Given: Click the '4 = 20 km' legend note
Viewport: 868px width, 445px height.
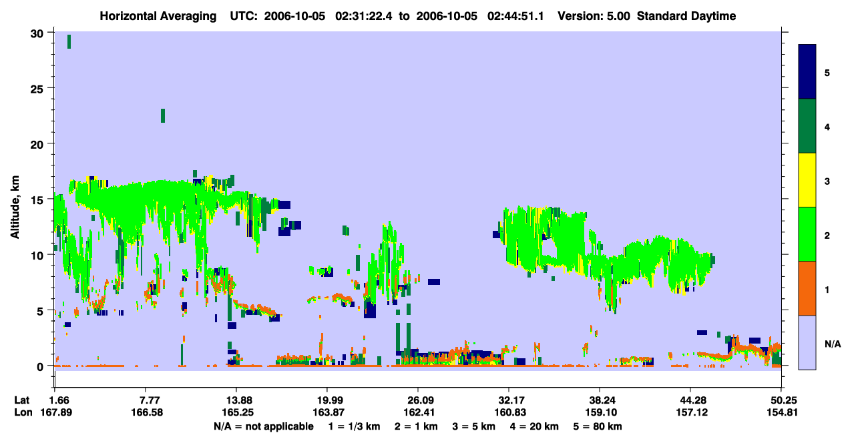Looking at the screenshot, I should tap(533, 426).
